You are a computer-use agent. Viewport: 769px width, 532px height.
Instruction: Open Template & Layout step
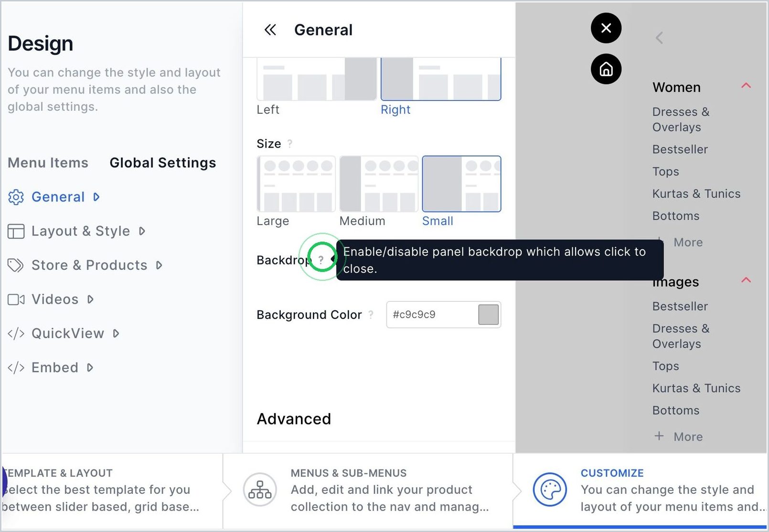112,490
